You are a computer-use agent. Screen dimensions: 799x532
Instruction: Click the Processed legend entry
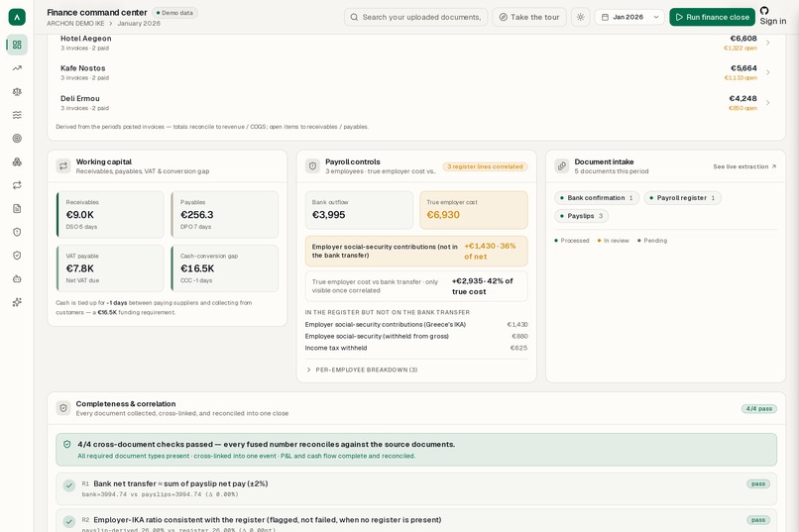pyautogui.click(x=572, y=241)
